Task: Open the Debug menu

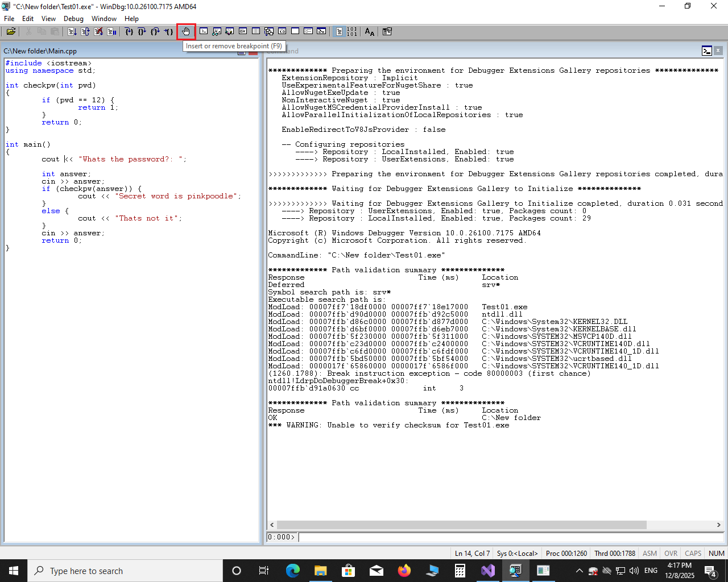Action: click(73, 19)
